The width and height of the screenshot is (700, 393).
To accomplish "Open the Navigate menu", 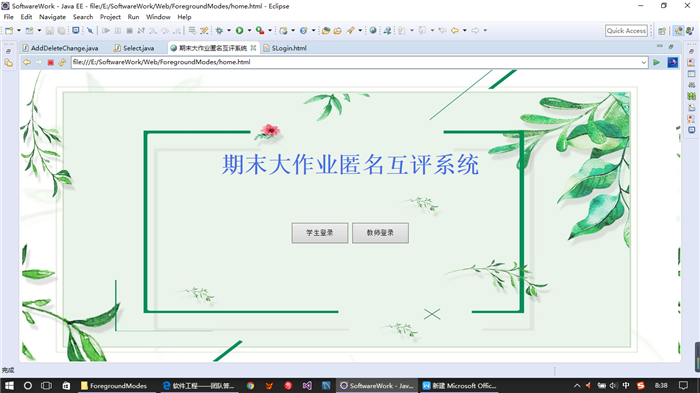I will point(52,17).
